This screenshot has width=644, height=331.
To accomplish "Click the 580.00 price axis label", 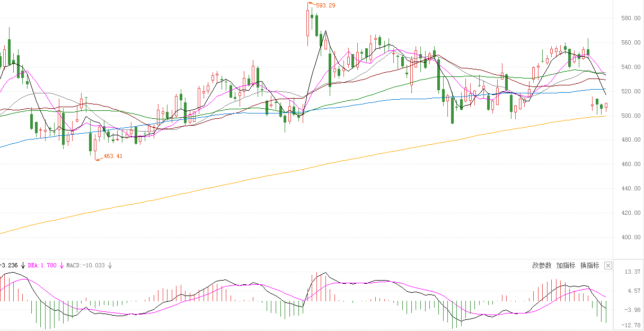I will pyautogui.click(x=628, y=19).
